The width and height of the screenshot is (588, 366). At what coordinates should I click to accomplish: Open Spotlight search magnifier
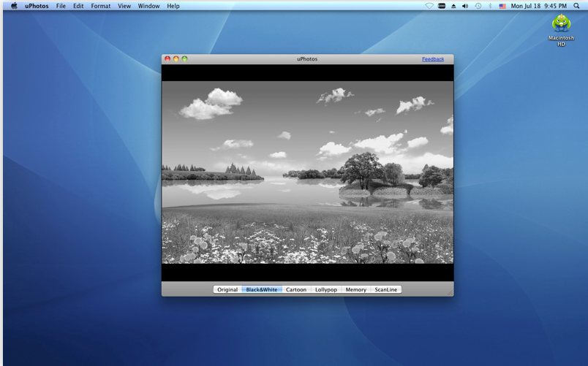[x=576, y=6]
